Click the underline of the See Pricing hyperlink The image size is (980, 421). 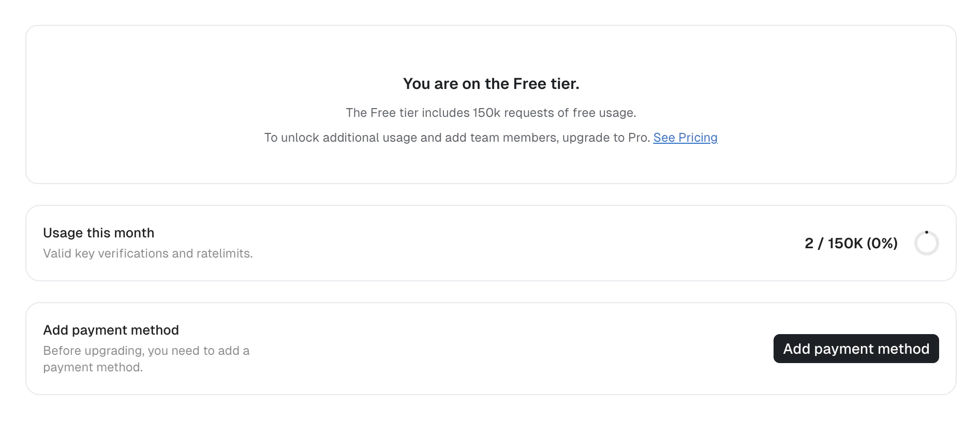685,145
